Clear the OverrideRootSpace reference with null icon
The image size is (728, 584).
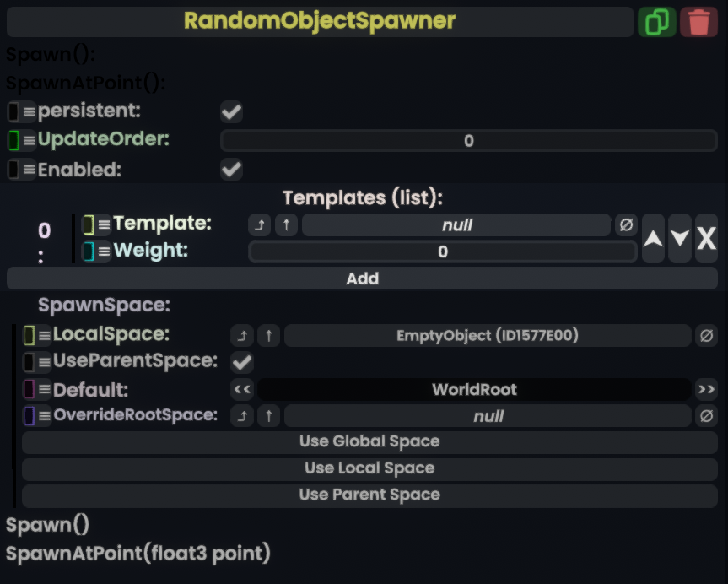706,416
